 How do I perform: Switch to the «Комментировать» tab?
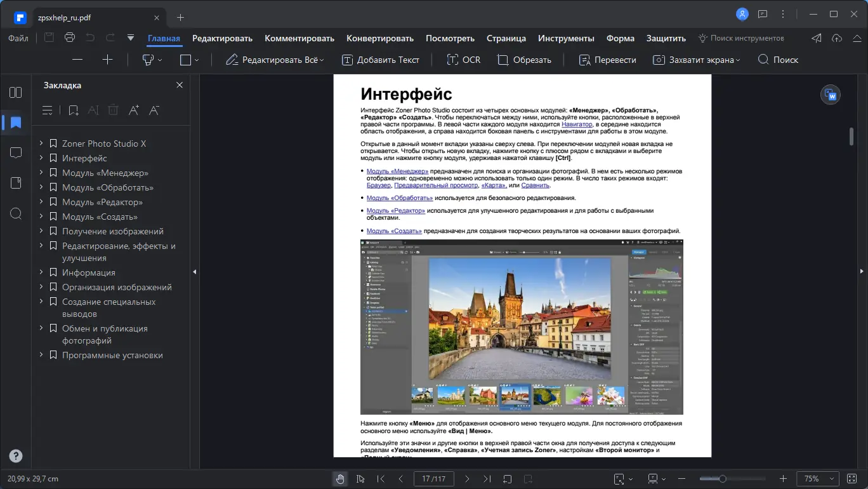click(299, 38)
